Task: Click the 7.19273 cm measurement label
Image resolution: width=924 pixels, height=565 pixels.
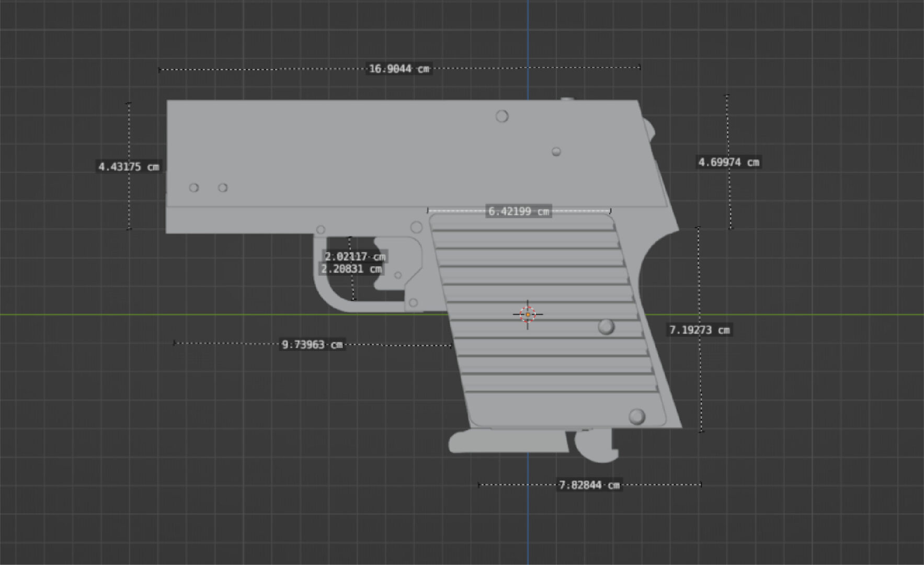Action: pyautogui.click(x=700, y=330)
